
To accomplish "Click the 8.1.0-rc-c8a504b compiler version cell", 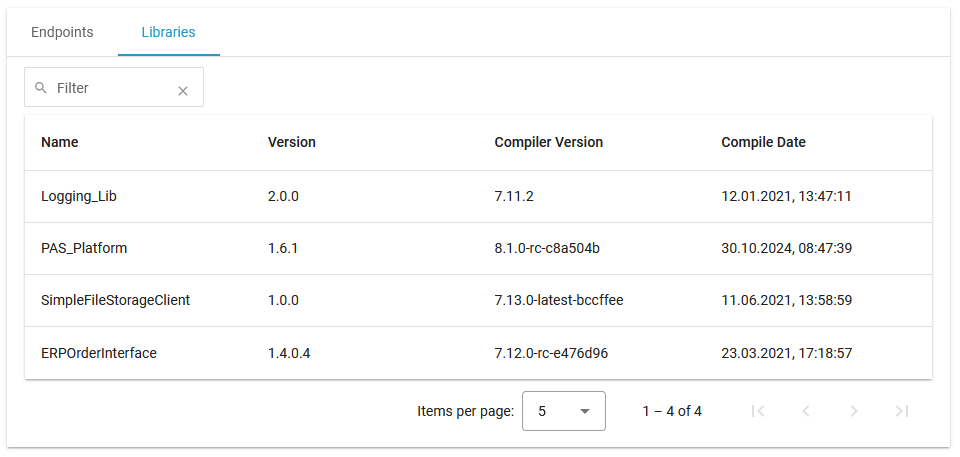I will 546,248.
